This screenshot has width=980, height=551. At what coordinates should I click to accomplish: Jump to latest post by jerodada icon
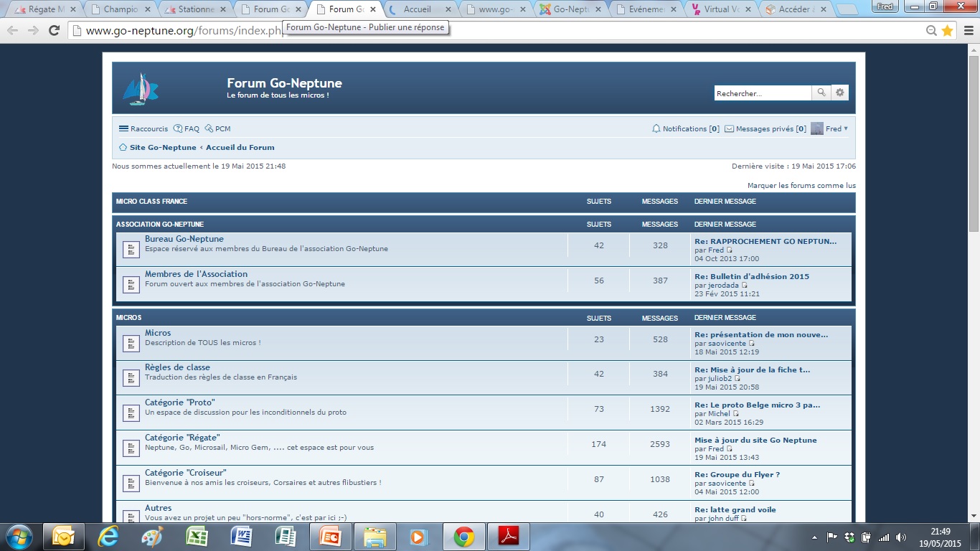coord(745,286)
